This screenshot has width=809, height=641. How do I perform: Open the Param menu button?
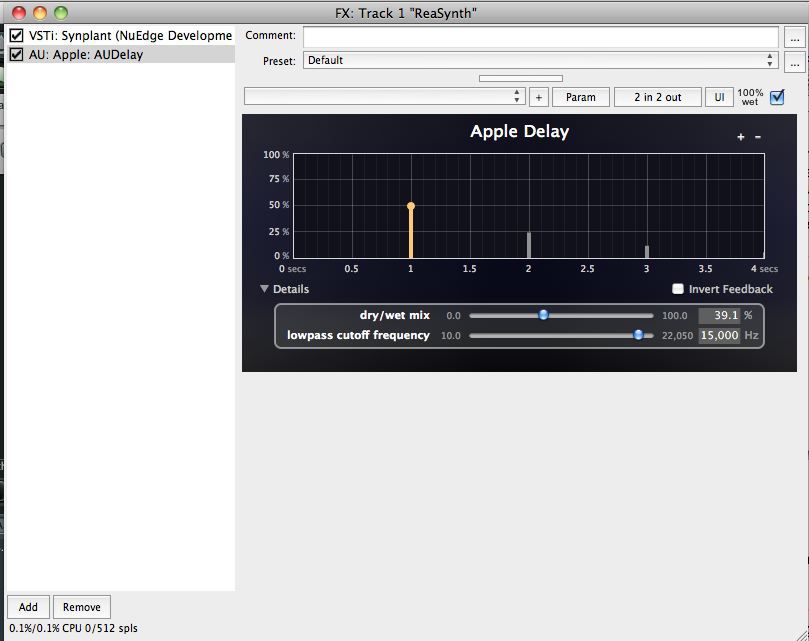pos(580,97)
